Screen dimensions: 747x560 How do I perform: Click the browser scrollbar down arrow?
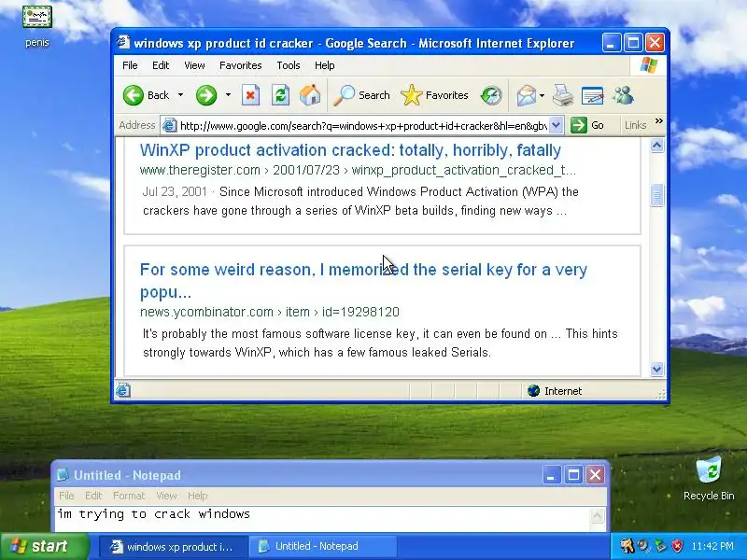click(657, 369)
